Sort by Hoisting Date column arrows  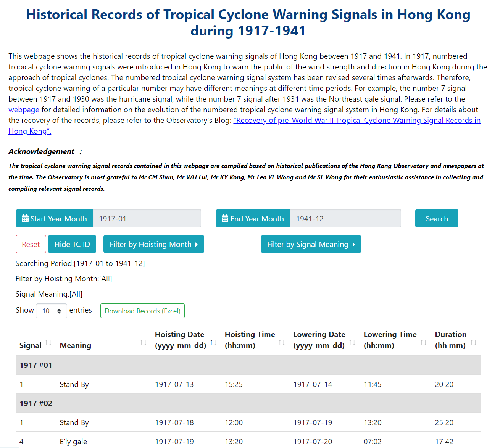coord(213,342)
